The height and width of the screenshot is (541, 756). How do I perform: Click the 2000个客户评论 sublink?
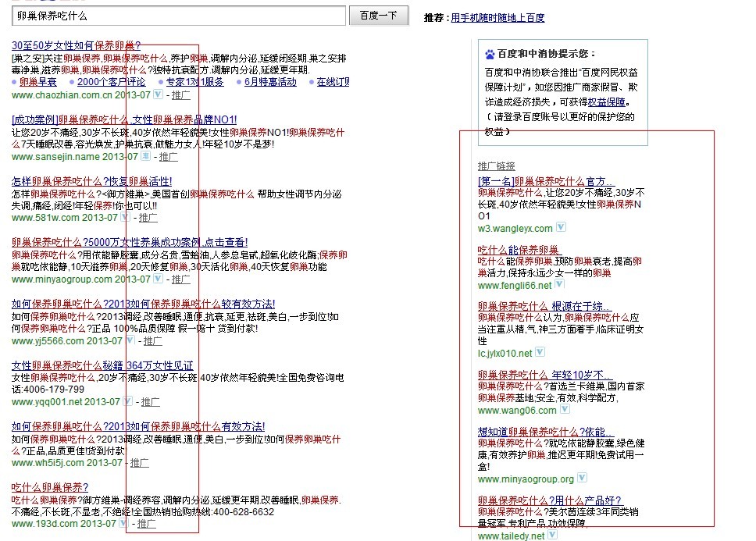click(112, 82)
